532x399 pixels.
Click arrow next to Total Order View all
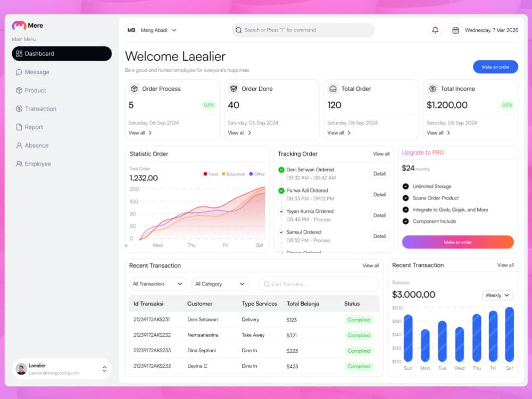349,133
